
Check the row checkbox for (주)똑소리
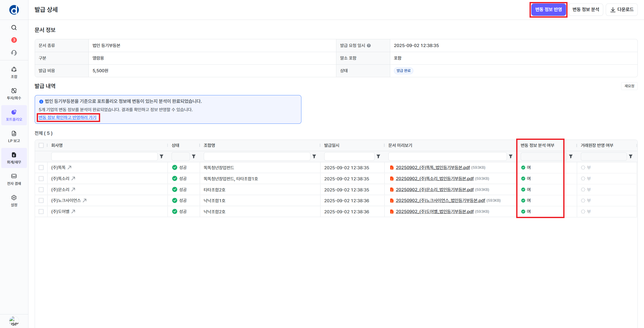click(x=41, y=179)
